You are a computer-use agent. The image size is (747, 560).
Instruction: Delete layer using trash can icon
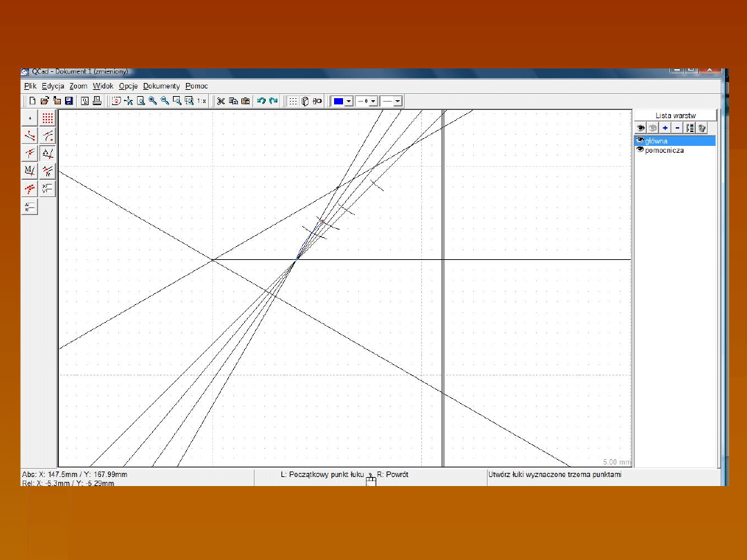(702, 128)
